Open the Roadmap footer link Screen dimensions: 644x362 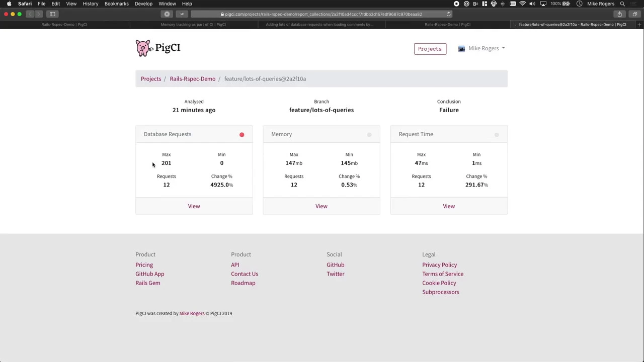243,283
